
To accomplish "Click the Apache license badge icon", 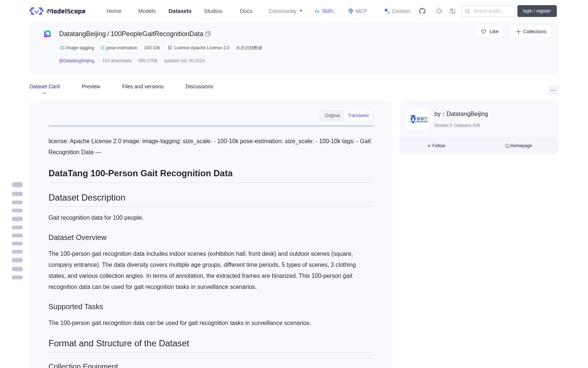I will click(x=170, y=48).
